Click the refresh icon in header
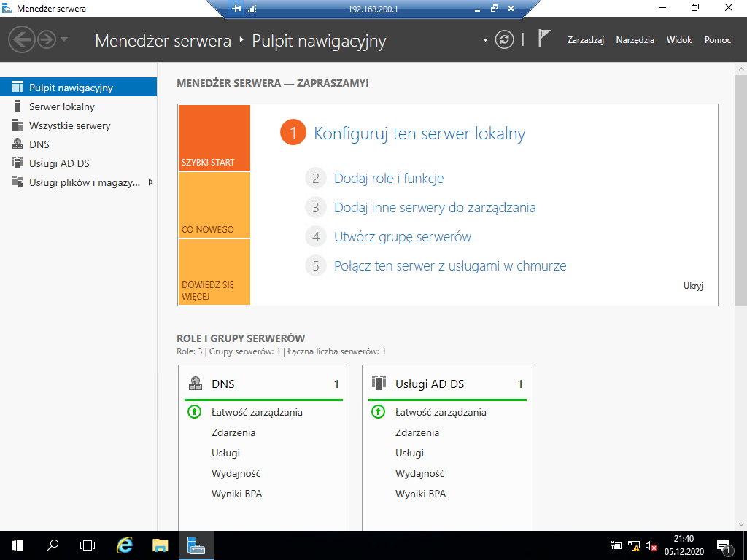Image resolution: width=747 pixels, height=560 pixels. pyautogui.click(x=505, y=39)
